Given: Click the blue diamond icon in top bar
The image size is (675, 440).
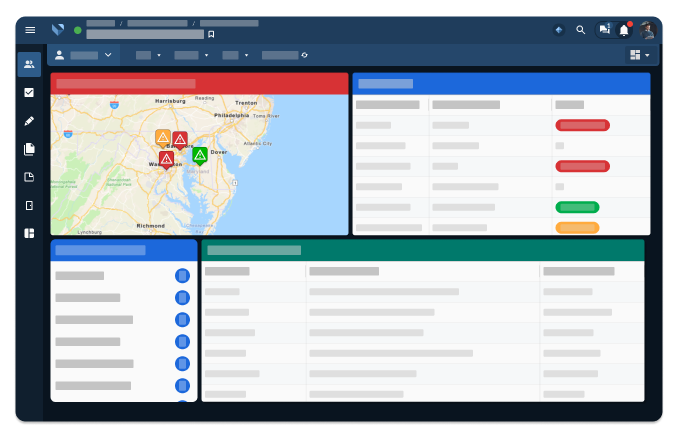Looking at the screenshot, I should pyautogui.click(x=559, y=30).
